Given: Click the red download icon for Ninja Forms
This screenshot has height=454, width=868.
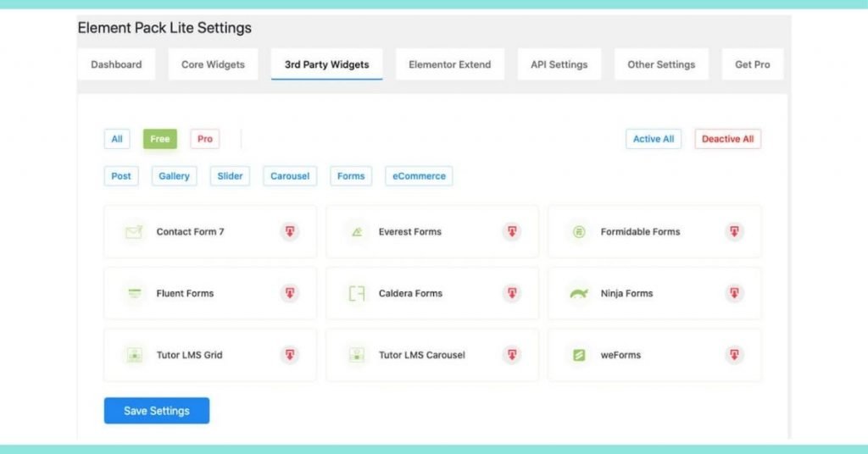Looking at the screenshot, I should click(x=734, y=292).
